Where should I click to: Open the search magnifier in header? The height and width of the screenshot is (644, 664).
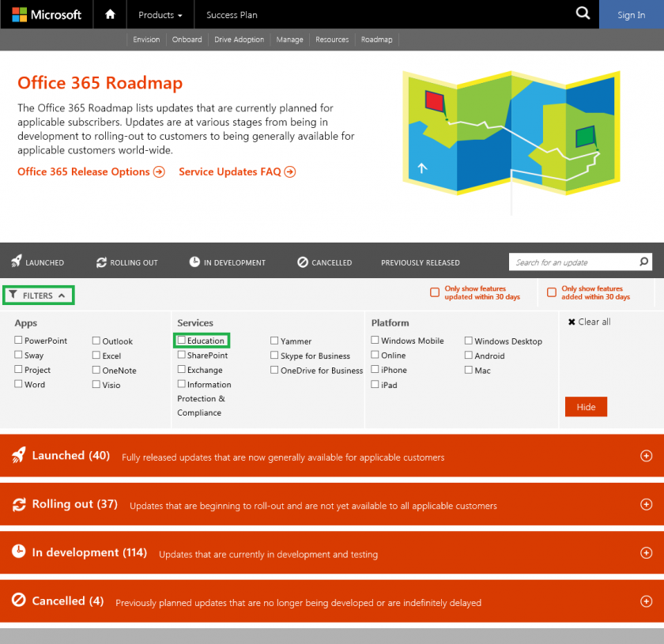point(583,13)
